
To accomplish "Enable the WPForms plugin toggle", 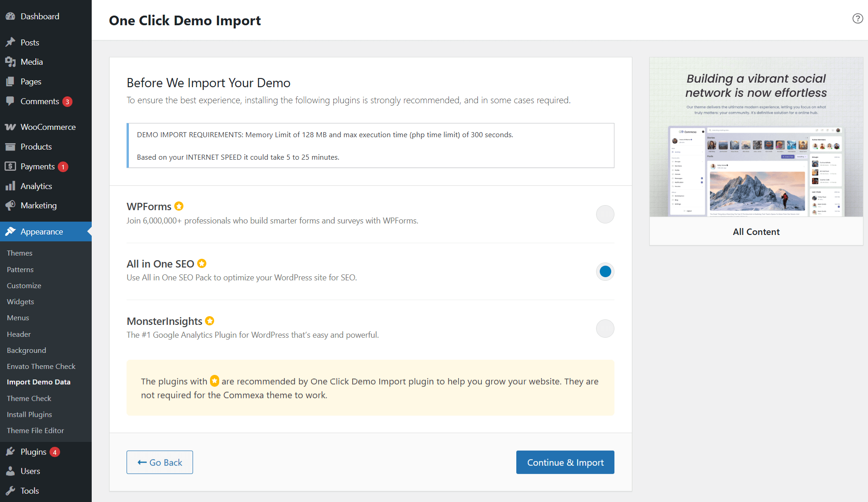I will click(605, 214).
